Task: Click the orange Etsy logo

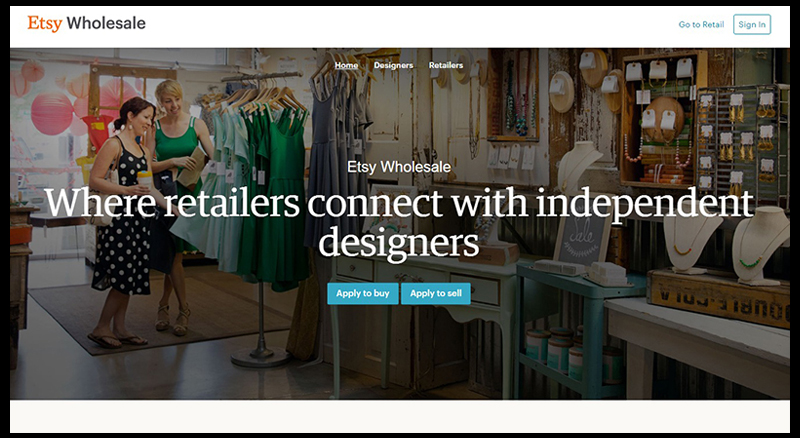Action: click(x=45, y=23)
